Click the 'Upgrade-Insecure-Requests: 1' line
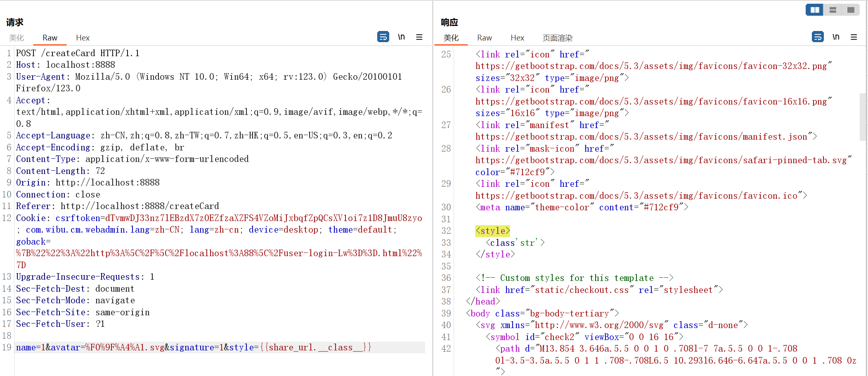 tap(85, 277)
